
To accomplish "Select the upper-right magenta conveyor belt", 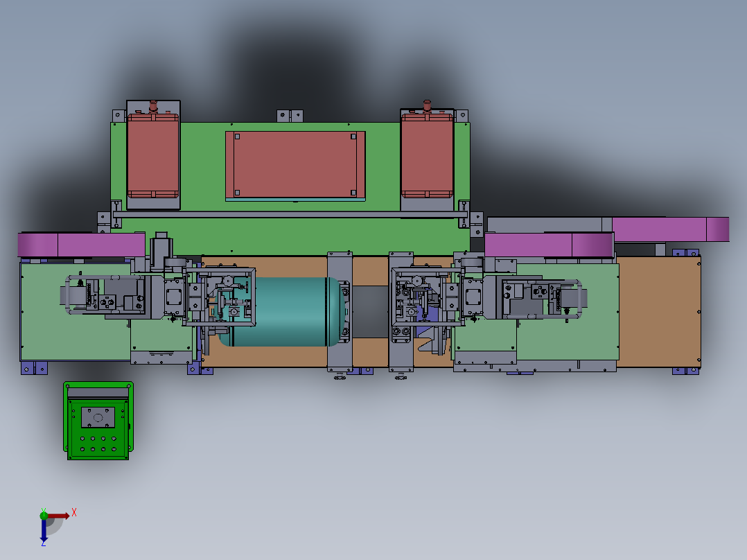I will pos(670,229).
